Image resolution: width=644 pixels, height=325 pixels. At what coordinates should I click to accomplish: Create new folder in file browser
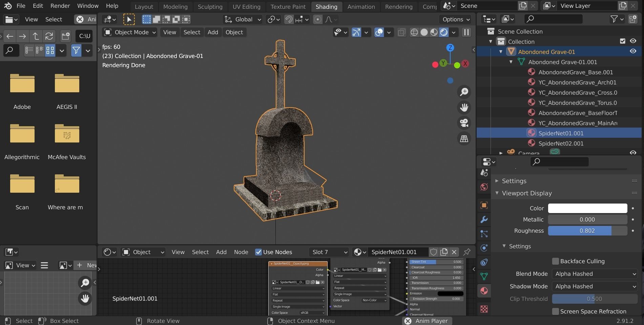tap(65, 36)
